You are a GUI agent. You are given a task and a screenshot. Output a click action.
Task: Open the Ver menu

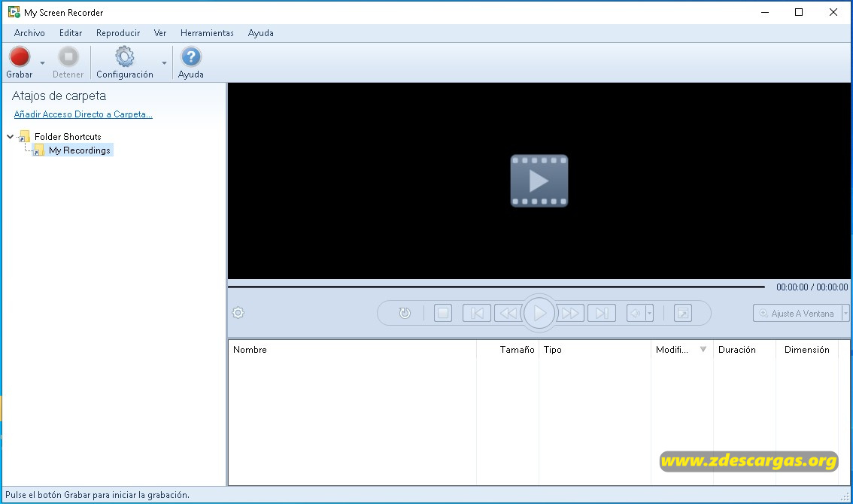(160, 33)
